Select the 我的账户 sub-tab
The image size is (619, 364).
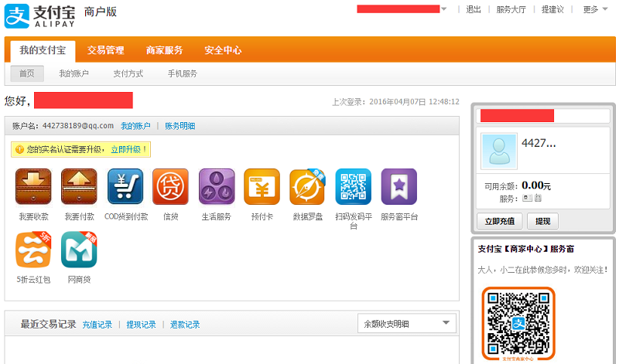click(74, 73)
